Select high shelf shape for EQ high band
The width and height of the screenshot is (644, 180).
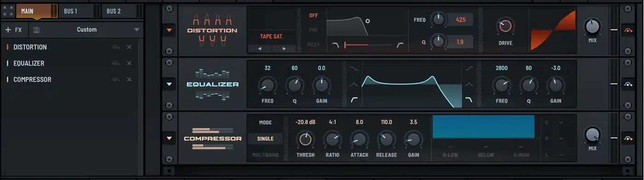469,68
